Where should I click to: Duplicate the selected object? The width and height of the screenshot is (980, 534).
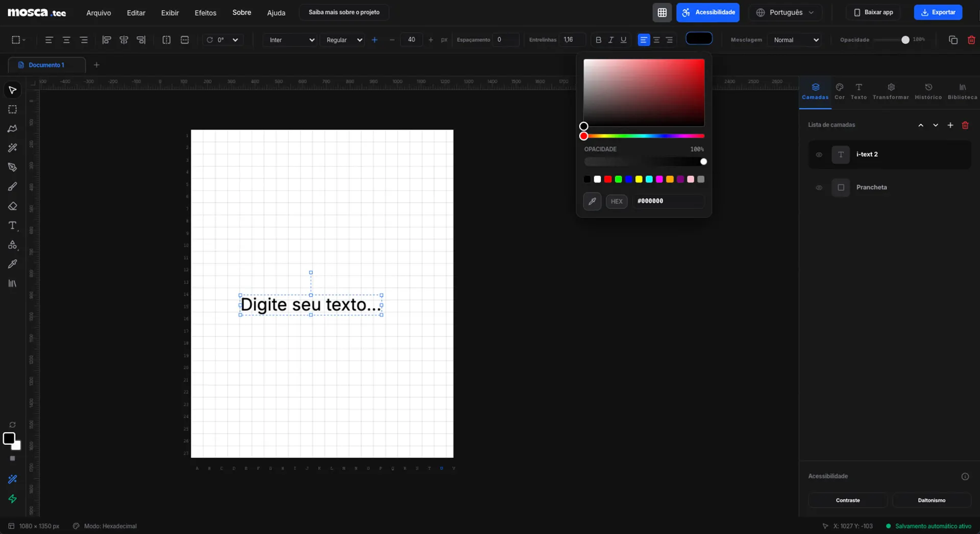pyautogui.click(x=953, y=40)
